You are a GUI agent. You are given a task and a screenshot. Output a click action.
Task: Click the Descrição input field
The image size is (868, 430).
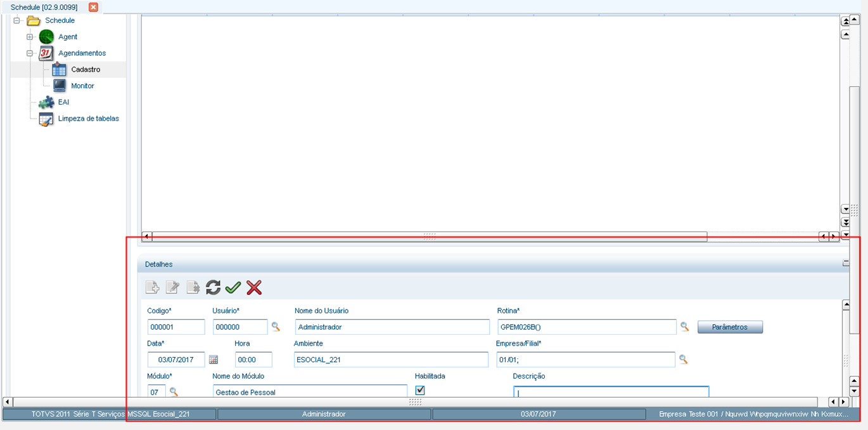[x=611, y=392]
